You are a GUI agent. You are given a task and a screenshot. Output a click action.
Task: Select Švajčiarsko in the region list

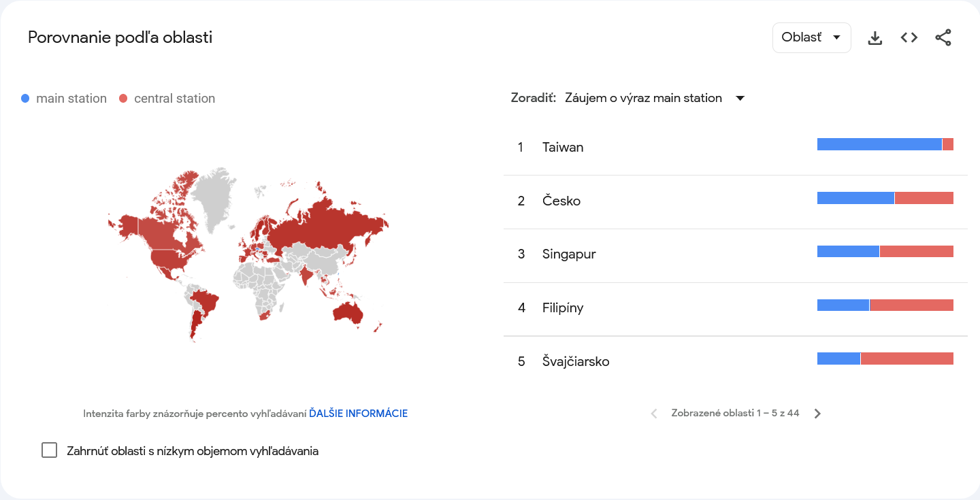pyautogui.click(x=576, y=362)
